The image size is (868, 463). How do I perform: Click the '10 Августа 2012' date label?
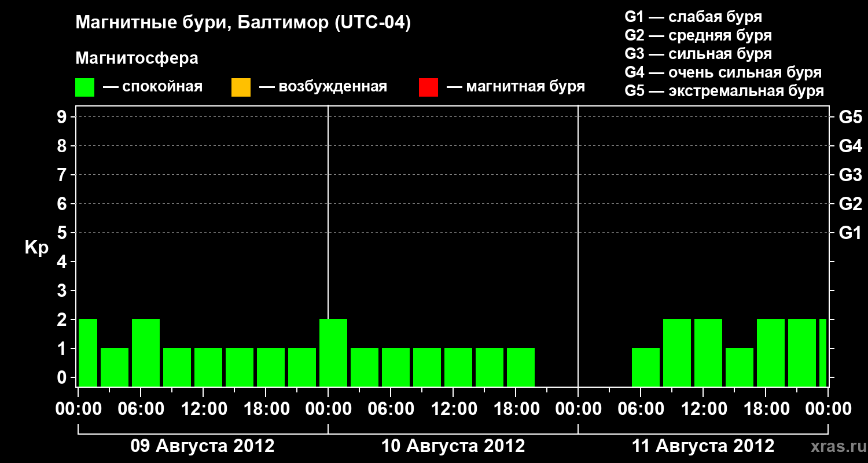pos(453,446)
